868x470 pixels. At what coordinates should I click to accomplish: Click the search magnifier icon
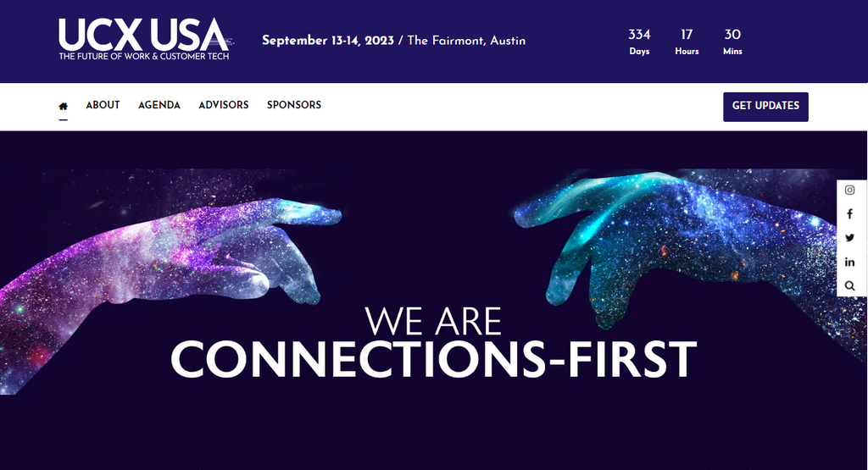tap(849, 286)
